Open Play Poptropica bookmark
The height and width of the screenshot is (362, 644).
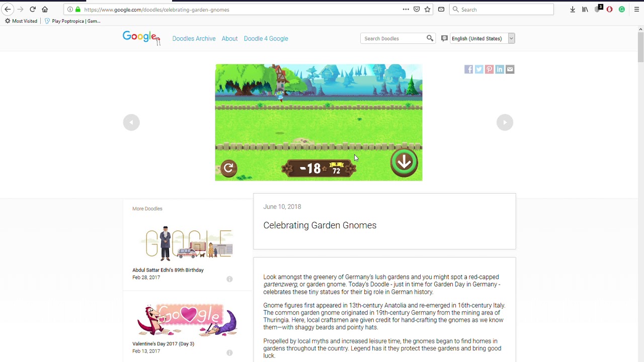point(73,21)
